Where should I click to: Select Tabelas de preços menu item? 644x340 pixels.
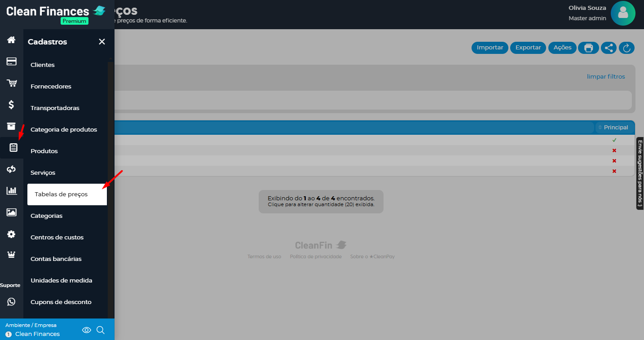67,194
